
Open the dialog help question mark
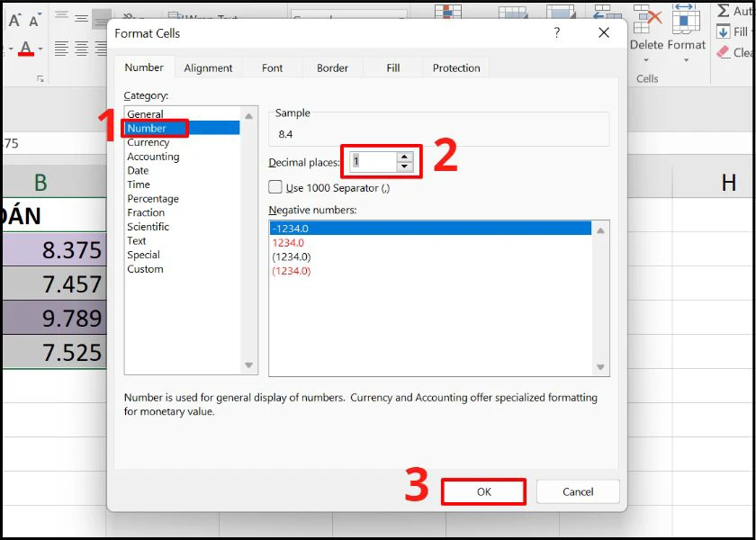557,32
